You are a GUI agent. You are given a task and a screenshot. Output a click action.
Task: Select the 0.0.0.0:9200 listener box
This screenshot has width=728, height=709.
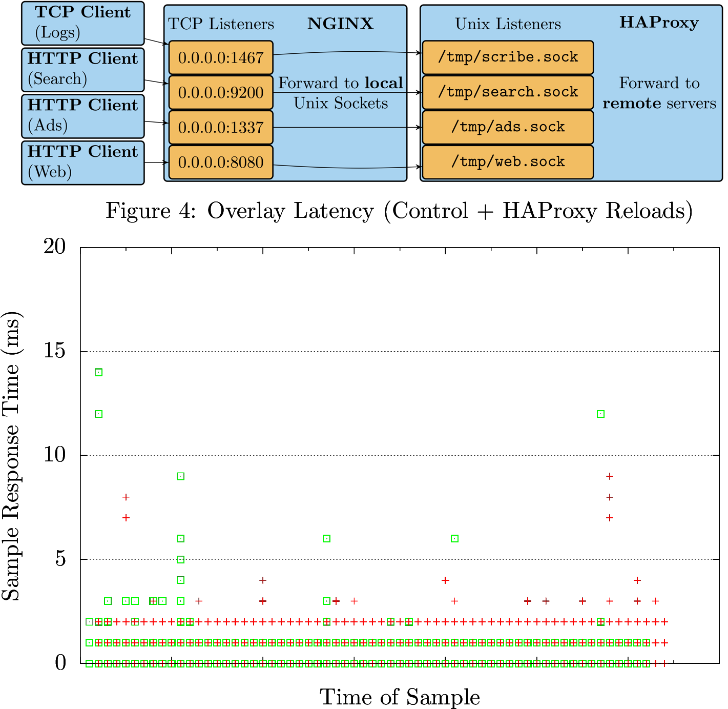pyautogui.click(x=221, y=92)
